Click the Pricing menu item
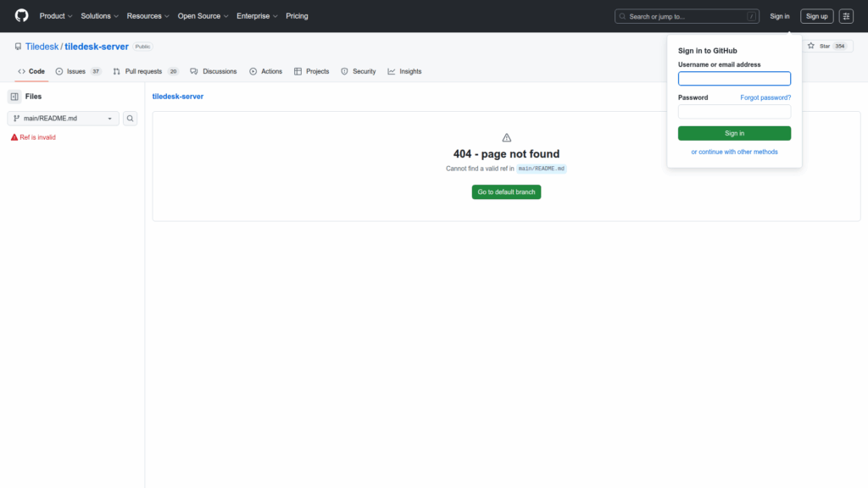This screenshot has height=488, width=868. (x=297, y=16)
